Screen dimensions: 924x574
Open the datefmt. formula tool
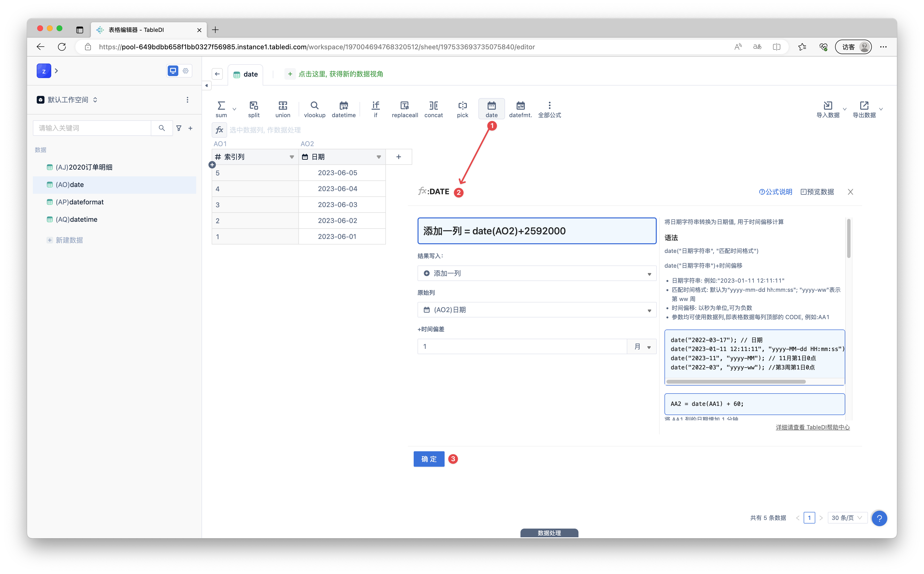pyautogui.click(x=520, y=109)
